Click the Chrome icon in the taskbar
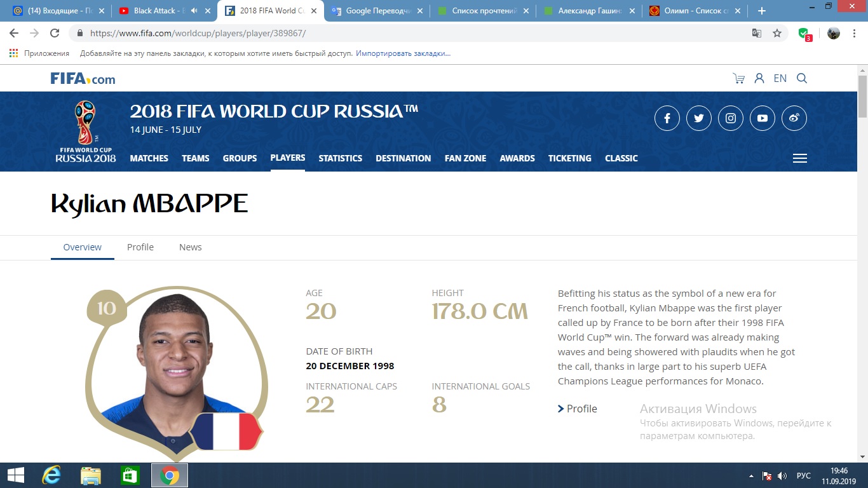Viewport: 868px width, 488px height. point(170,475)
